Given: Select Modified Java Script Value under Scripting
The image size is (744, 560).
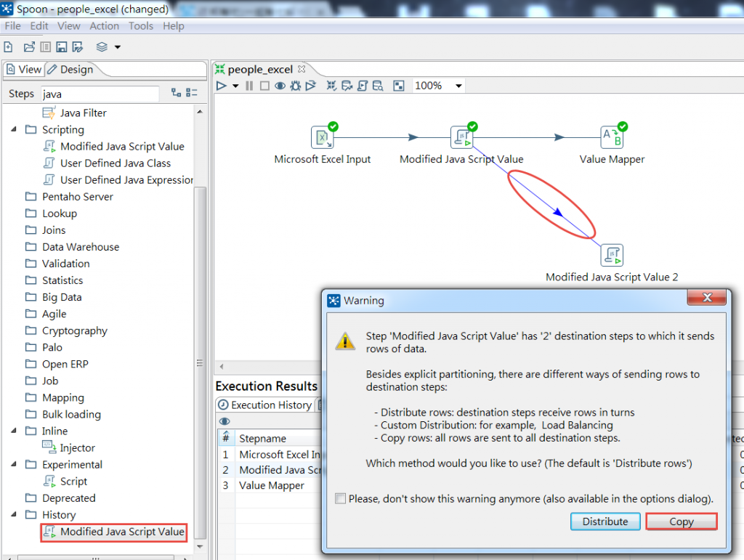Looking at the screenshot, I should pos(113,147).
